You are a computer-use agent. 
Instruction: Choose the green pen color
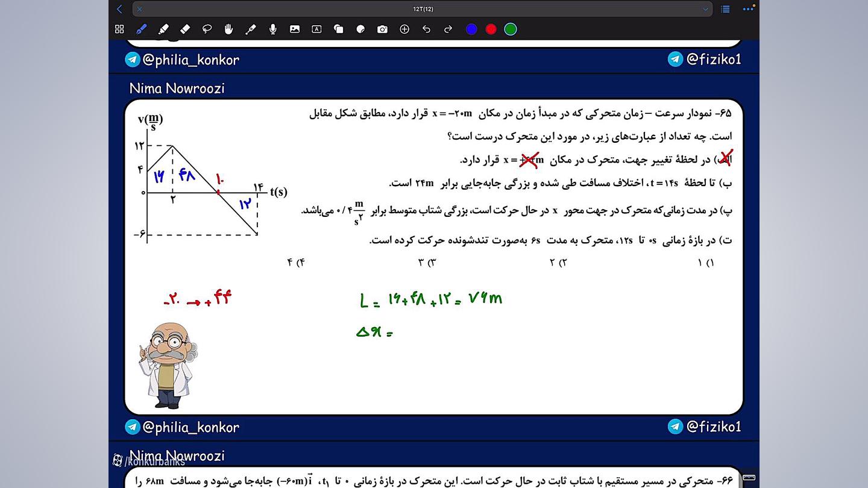point(511,29)
